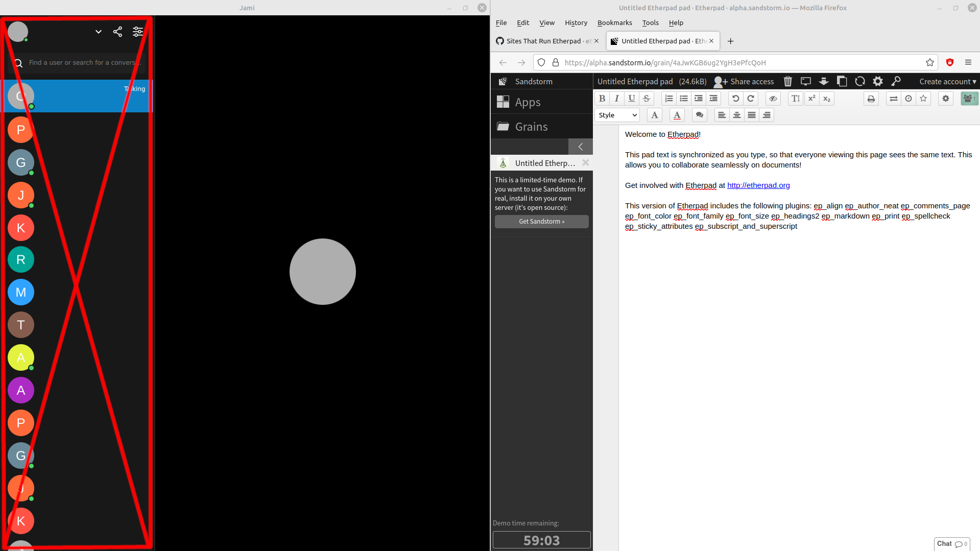Show connected users on the pad
Image resolution: width=980 pixels, height=551 pixels.
pos(969,99)
